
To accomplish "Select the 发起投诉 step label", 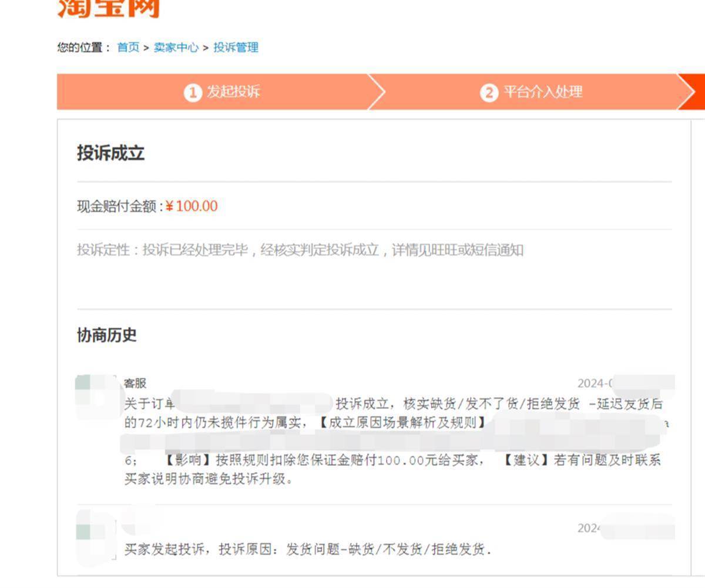I will [233, 92].
